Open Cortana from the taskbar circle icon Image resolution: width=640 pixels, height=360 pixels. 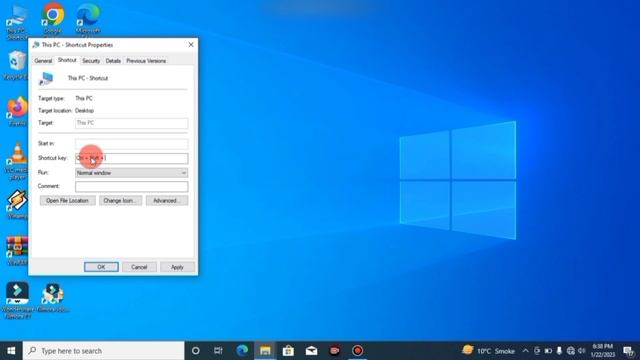point(196,351)
